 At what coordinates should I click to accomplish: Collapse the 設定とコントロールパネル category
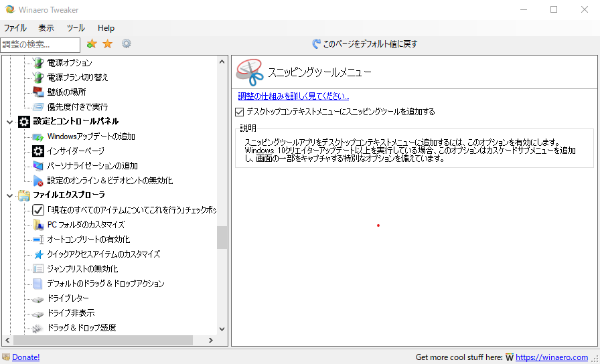click(10, 122)
